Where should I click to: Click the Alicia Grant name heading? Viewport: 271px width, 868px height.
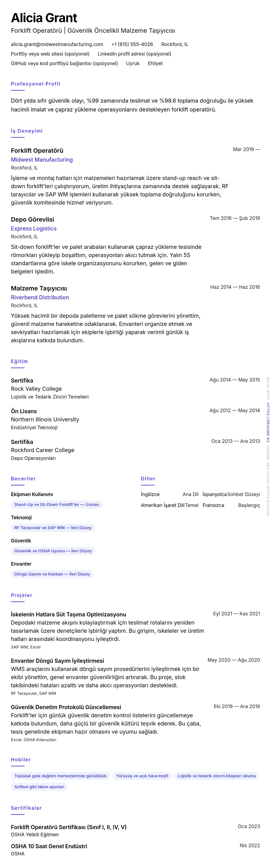44,18
